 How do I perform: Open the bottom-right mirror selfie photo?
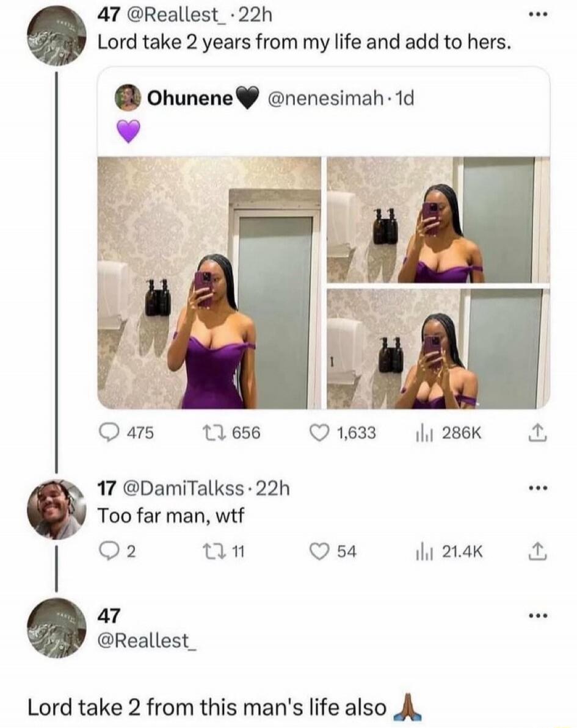(438, 348)
